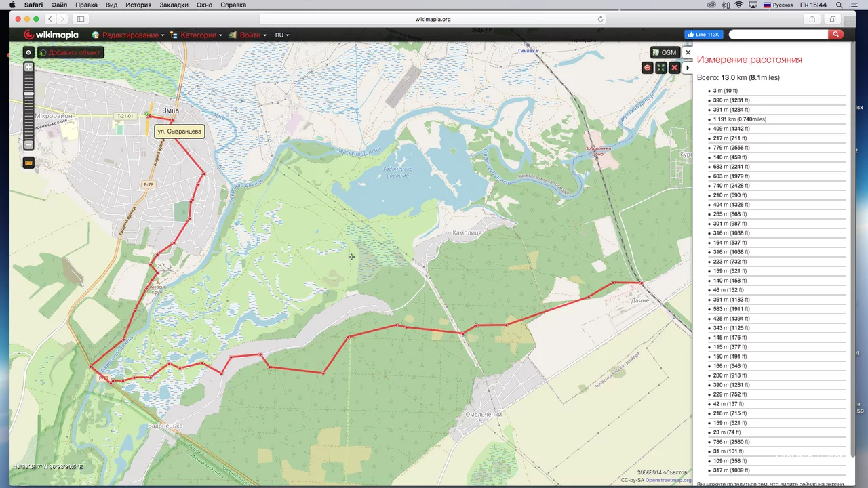This screenshot has height=488, width=868.
Task: Open the История menu
Action: coord(138,5)
